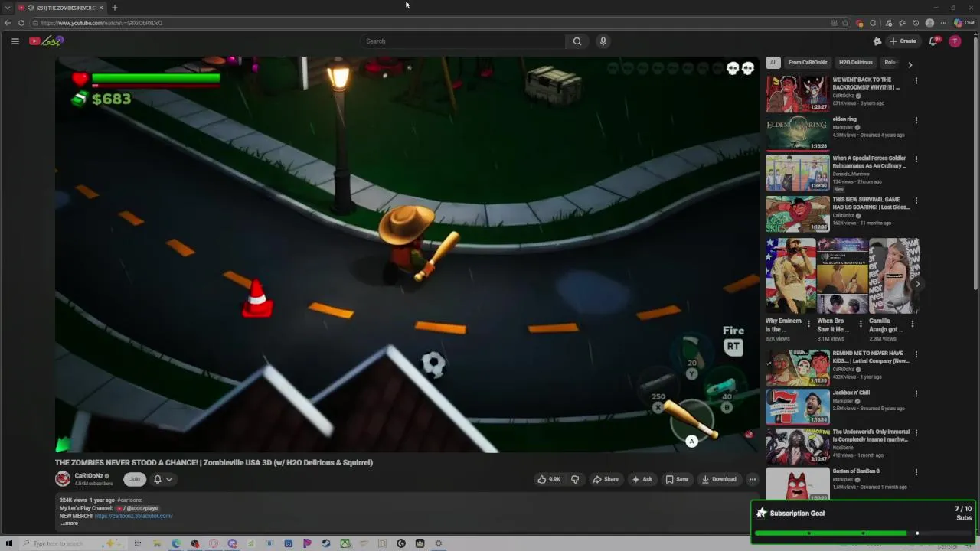Add page to favorites with star icon
This screenshot has width=980, height=551.
[x=845, y=23]
